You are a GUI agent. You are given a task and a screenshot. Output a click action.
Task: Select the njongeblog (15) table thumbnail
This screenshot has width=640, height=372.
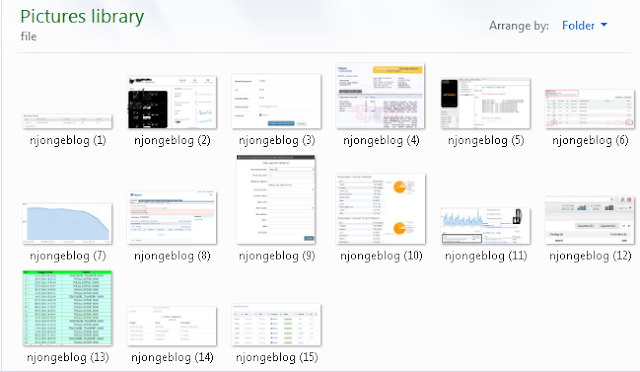click(276, 325)
